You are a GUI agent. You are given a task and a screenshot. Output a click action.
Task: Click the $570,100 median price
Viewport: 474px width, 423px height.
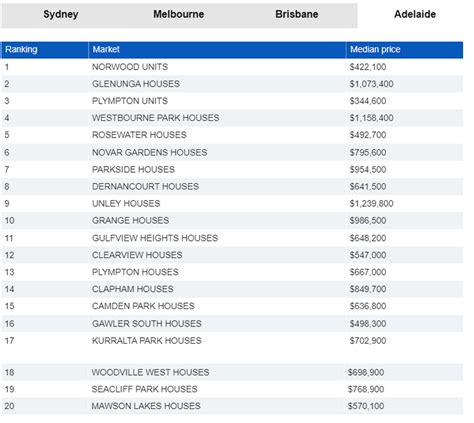click(366, 406)
